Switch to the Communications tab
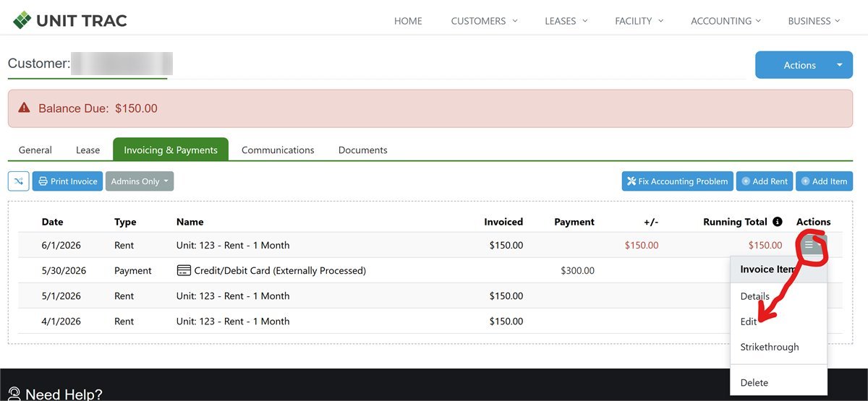868x401 pixels. coord(278,150)
